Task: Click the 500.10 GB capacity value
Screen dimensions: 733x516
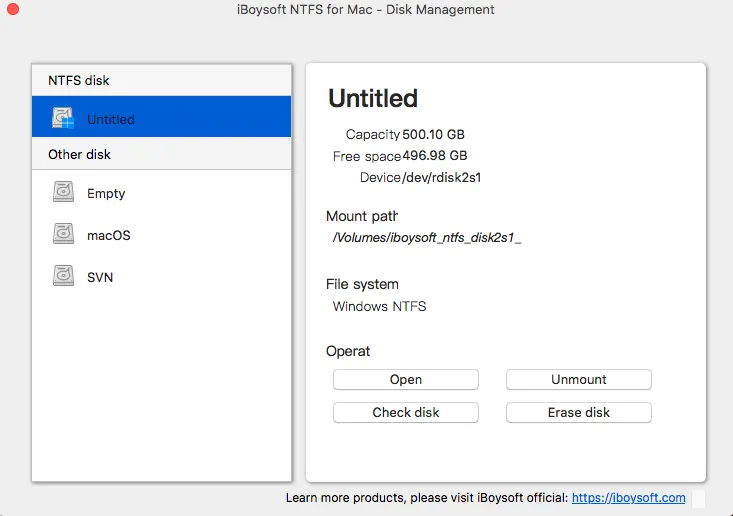Action: click(x=433, y=134)
